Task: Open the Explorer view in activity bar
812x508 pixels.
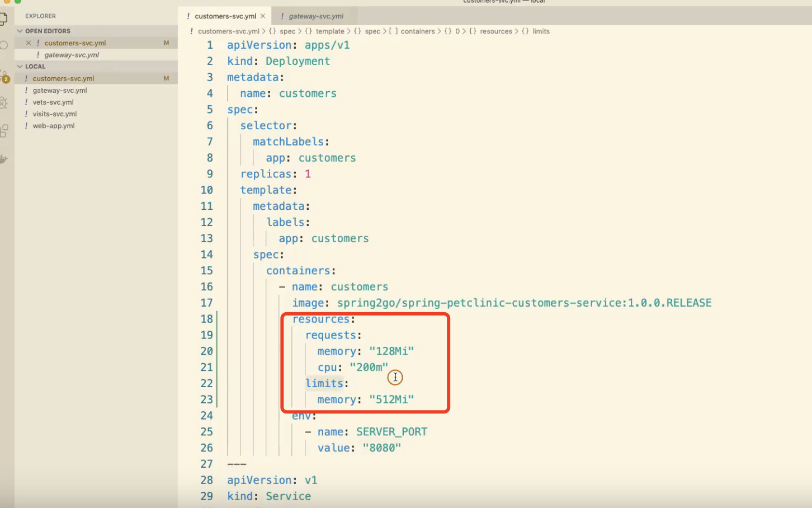Action: pos(3,19)
